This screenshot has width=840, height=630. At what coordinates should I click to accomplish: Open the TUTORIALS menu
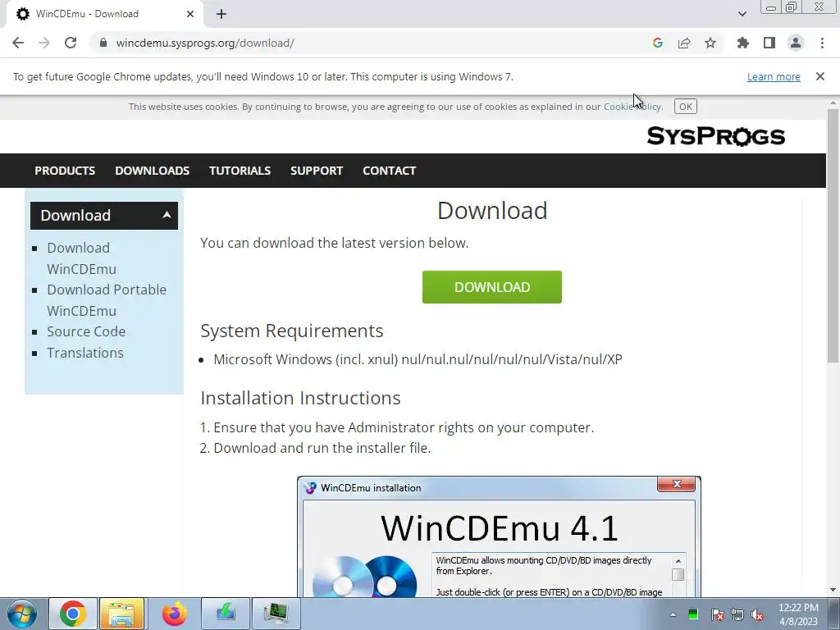pyautogui.click(x=240, y=171)
